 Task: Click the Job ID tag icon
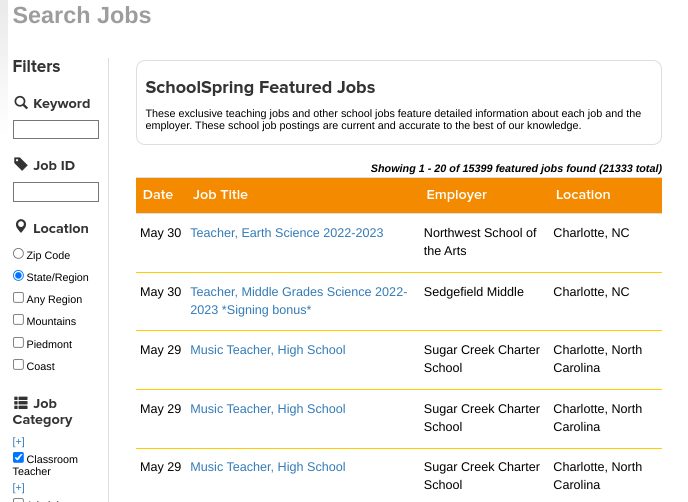pos(21,165)
